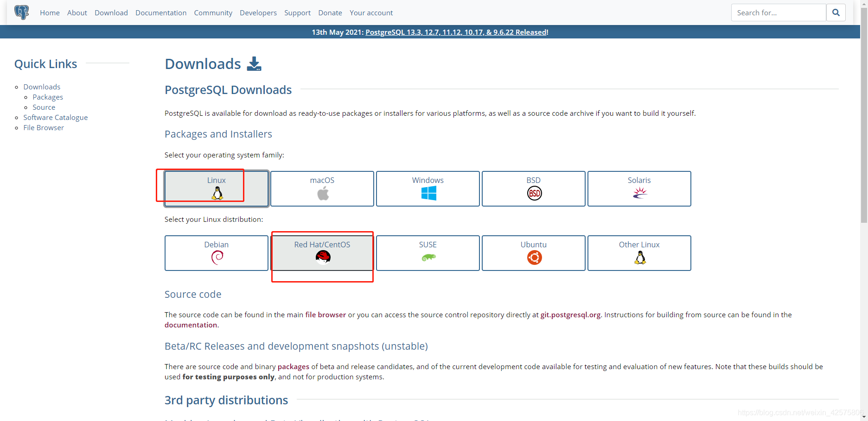
Task: Open Support in the navigation bar
Action: pos(297,13)
